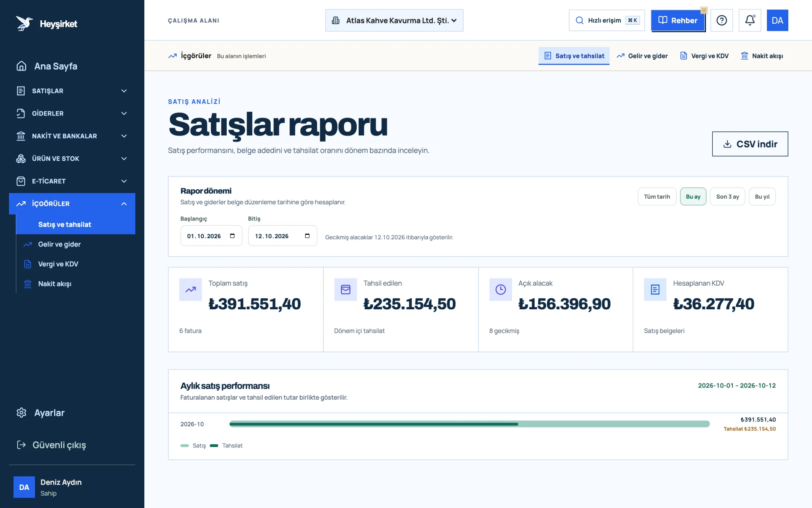Open Gelir ve gider in sidebar
Screen dimensions: 812x508
(76, 244)
